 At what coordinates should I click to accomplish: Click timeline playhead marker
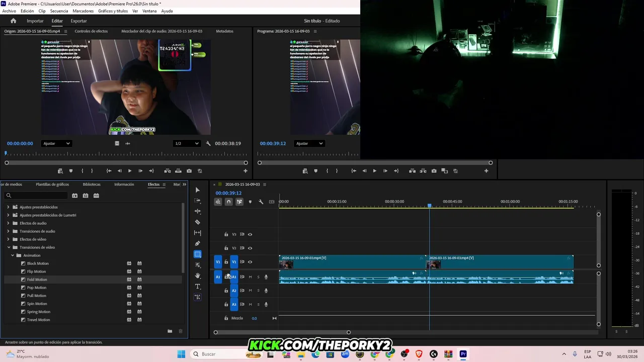click(x=429, y=206)
